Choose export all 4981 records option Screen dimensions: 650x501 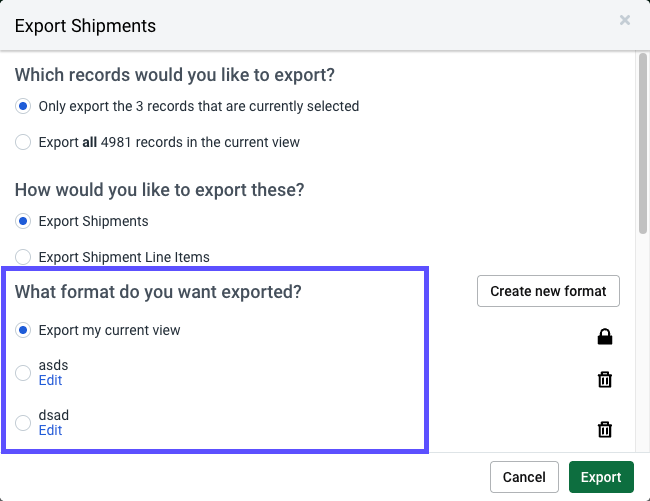(23, 142)
